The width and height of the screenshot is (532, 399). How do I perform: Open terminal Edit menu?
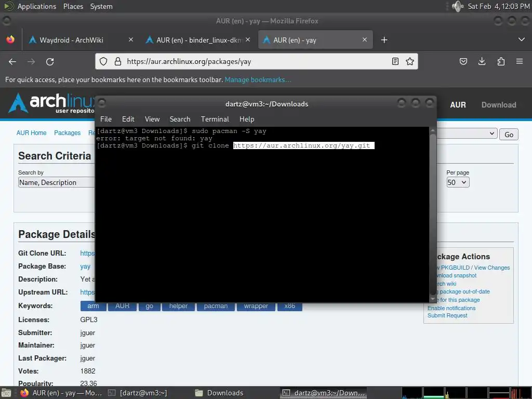128,119
